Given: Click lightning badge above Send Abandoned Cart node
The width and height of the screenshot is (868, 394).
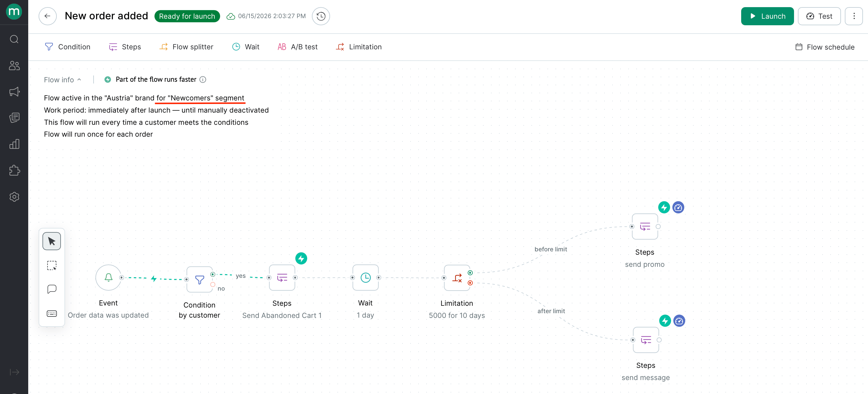Looking at the screenshot, I should [301, 259].
